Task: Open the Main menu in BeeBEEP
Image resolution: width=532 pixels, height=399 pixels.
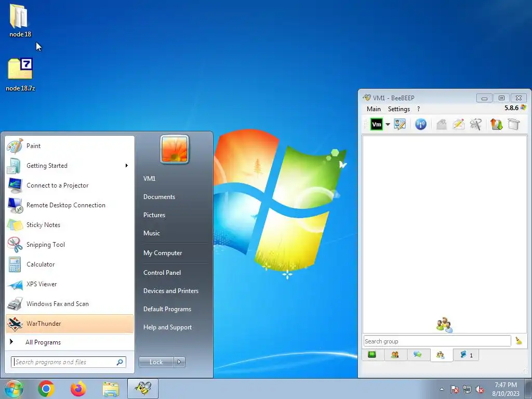Action: click(x=374, y=109)
